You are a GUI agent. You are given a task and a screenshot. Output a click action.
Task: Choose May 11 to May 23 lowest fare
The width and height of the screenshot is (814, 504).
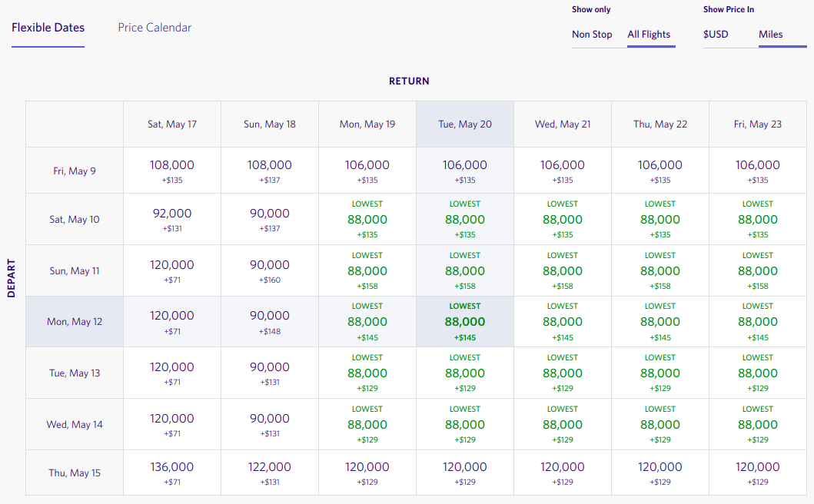(x=757, y=270)
